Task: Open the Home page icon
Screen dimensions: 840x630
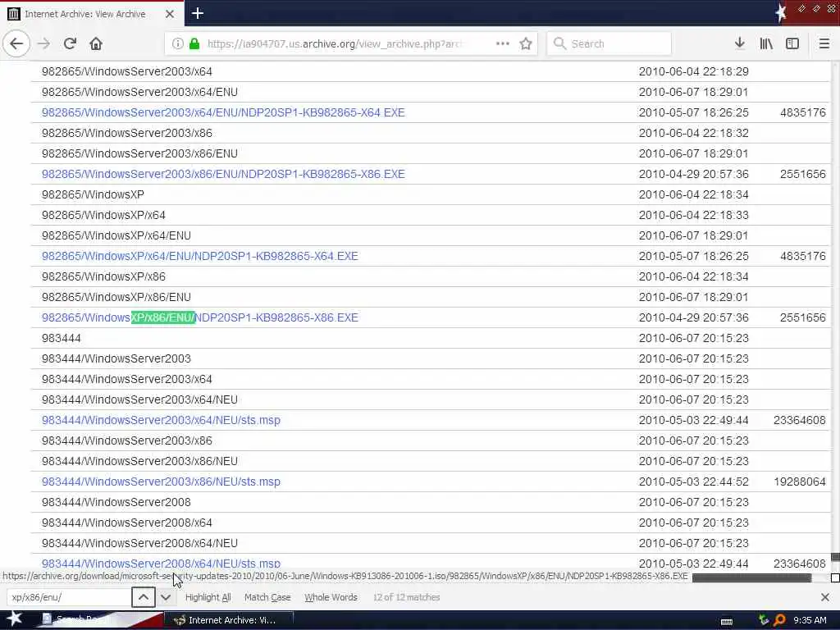Action: coord(96,43)
